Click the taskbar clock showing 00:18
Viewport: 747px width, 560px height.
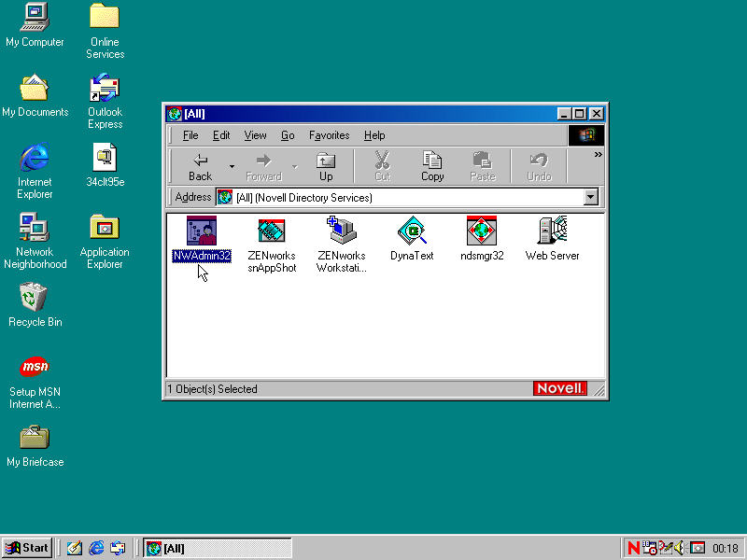tap(725, 549)
